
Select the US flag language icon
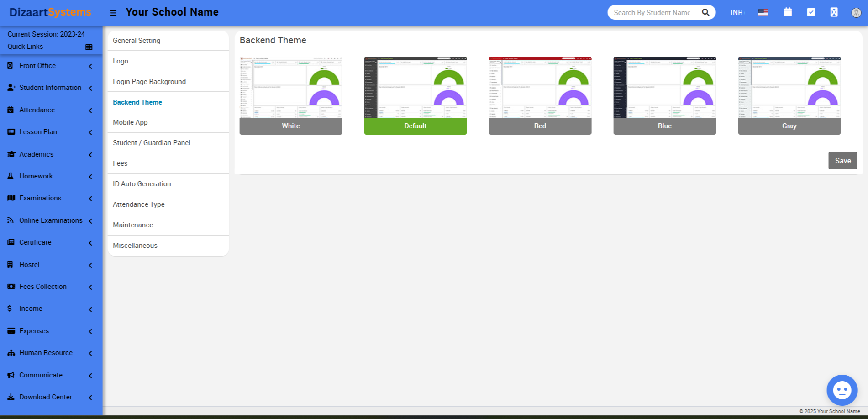tap(763, 12)
